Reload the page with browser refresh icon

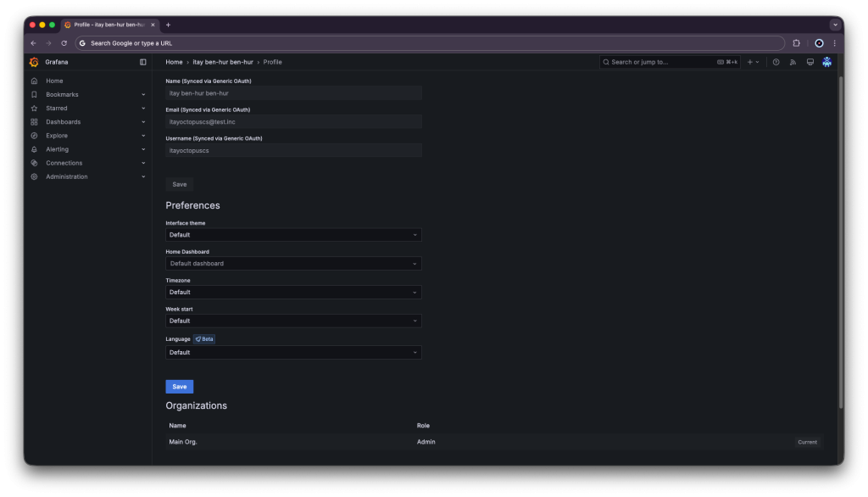[64, 42]
